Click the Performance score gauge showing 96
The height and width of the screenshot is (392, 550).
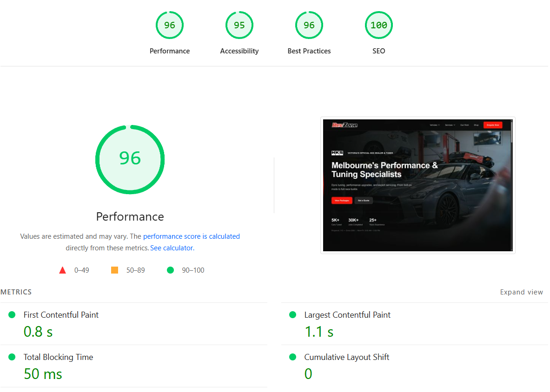170,25
